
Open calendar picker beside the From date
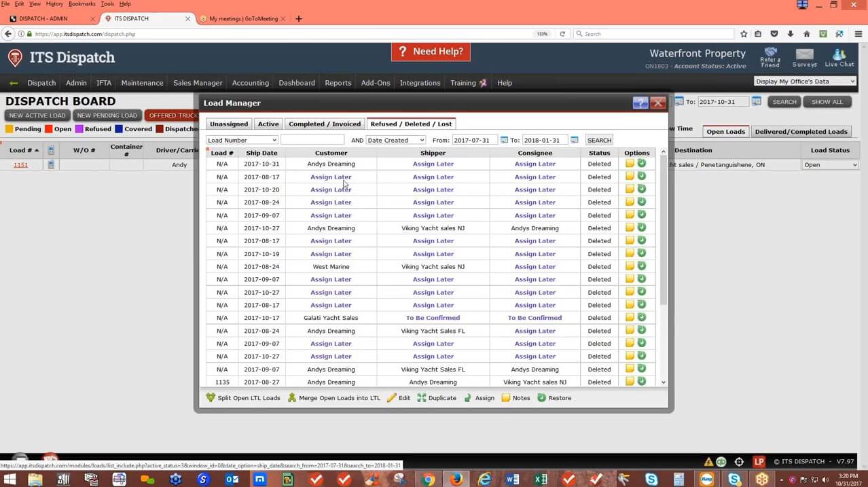click(x=504, y=140)
